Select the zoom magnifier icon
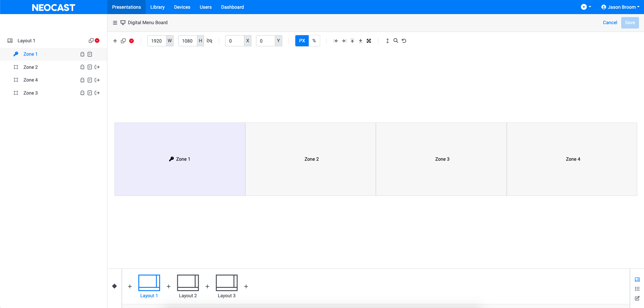The height and width of the screenshot is (308, 644). (396, 41)
